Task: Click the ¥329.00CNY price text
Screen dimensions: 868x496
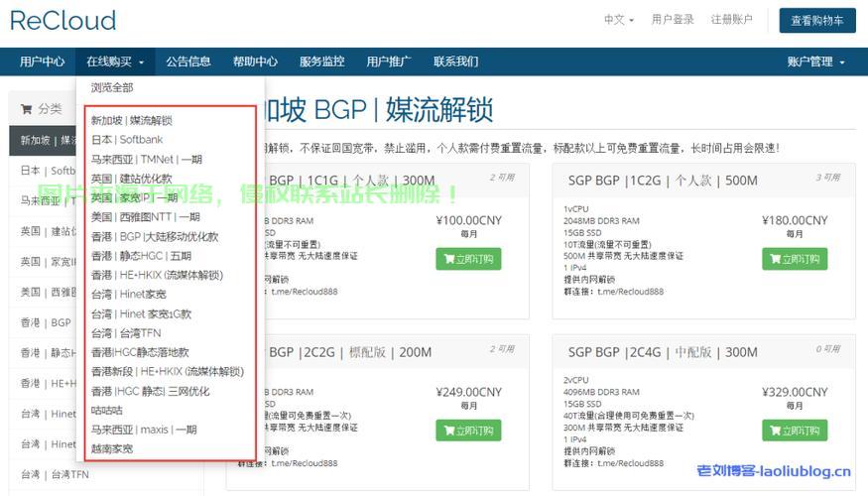Action: [x=795, y=392]
